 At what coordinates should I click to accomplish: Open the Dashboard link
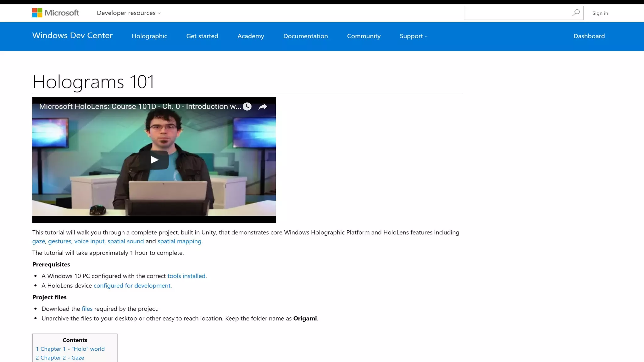click(589, 36)
